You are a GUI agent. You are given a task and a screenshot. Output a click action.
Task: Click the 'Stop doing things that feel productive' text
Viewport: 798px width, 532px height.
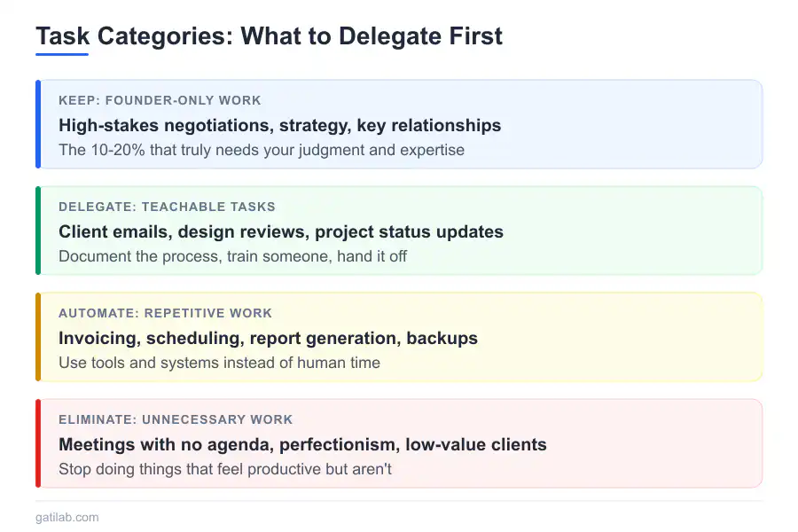225,469
